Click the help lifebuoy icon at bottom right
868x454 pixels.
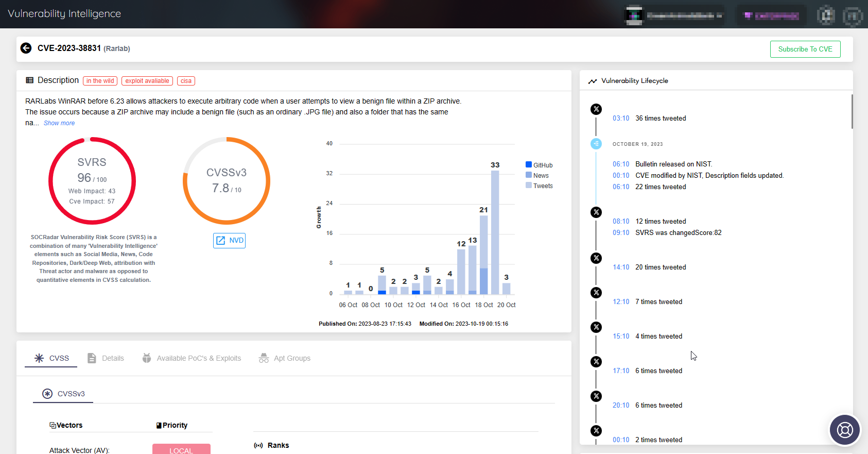coord(845,430)
